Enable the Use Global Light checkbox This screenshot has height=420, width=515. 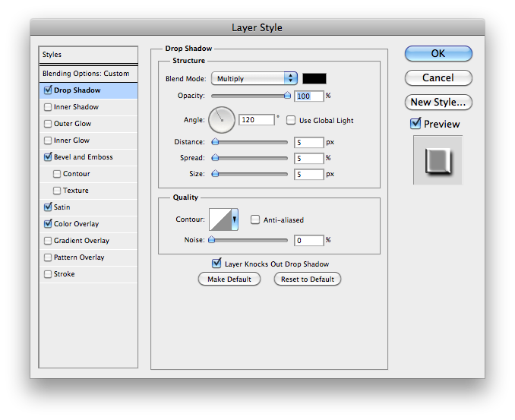coord(291,121)
